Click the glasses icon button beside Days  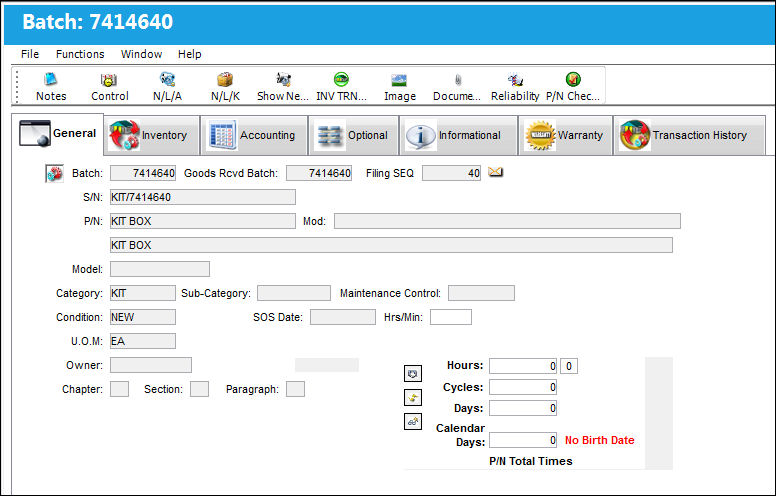click(x=413, y=421)
